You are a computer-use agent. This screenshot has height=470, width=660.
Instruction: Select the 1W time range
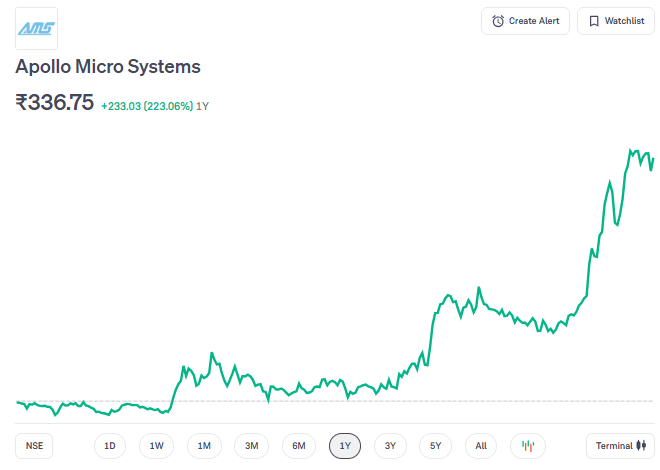click(x=157, y=446)
